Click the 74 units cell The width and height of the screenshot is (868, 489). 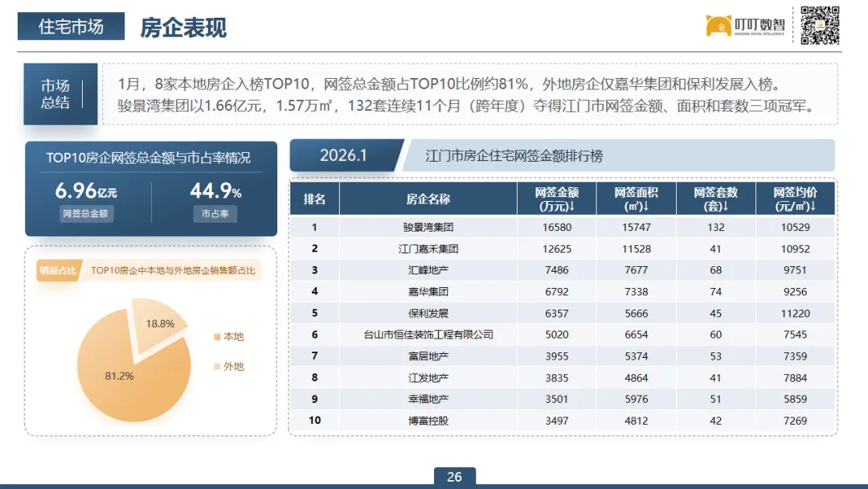click(716, 292)
